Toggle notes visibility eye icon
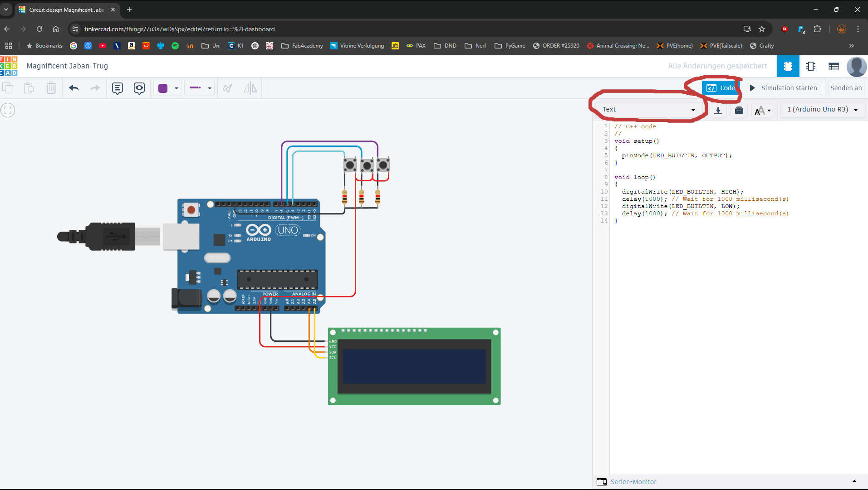This screenshot has height=490, width=868. (x=139, y=88)
